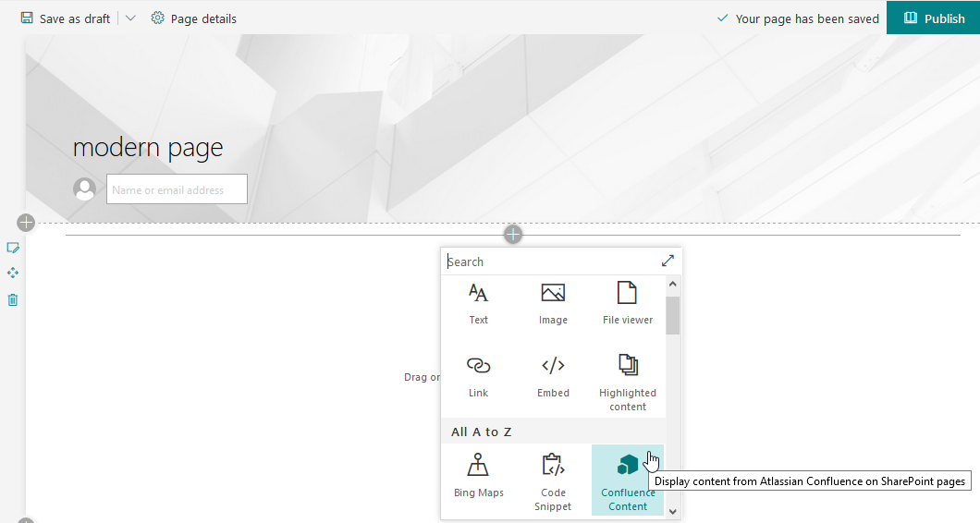This screenshot has height=523, width=980.
Task: Click the move section icon in left rail
Action: point(13,274)
